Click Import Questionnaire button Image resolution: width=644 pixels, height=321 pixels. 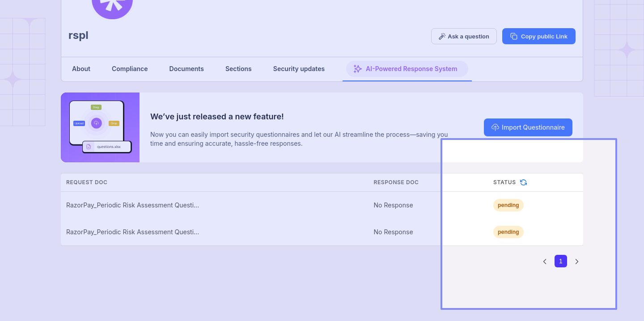(528, 127)
